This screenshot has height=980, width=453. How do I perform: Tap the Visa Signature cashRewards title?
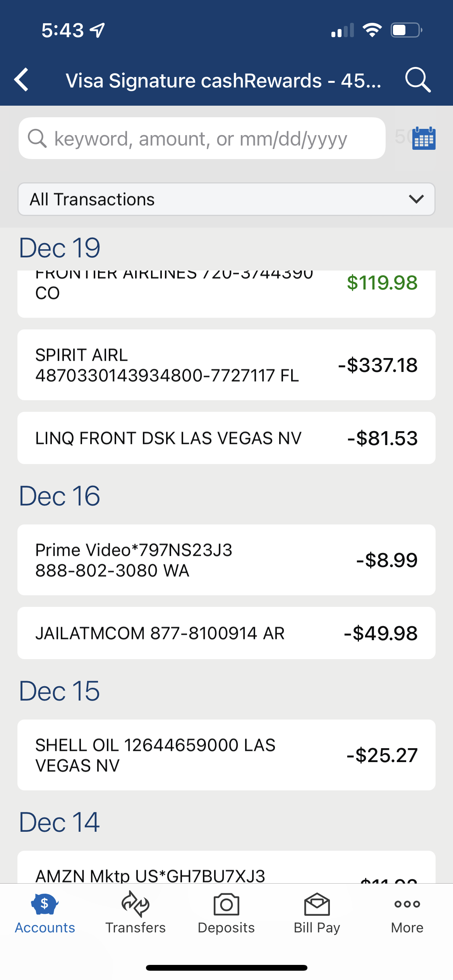click(223, 81)
